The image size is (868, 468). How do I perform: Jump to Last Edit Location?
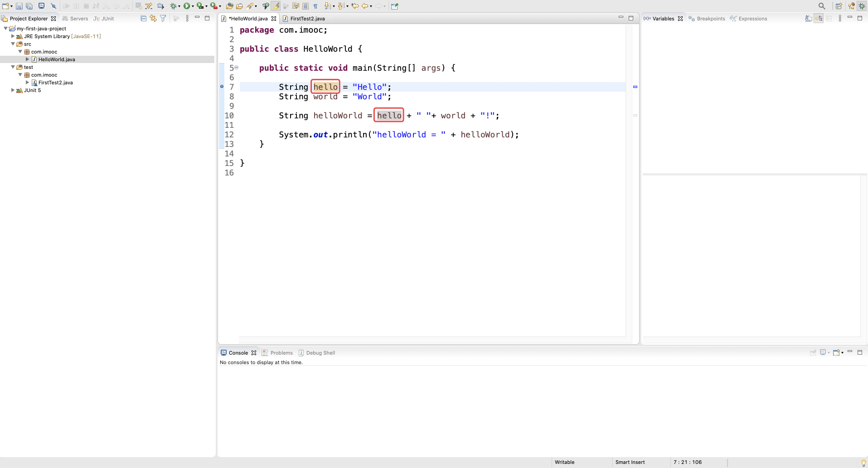tap(355, 6)
